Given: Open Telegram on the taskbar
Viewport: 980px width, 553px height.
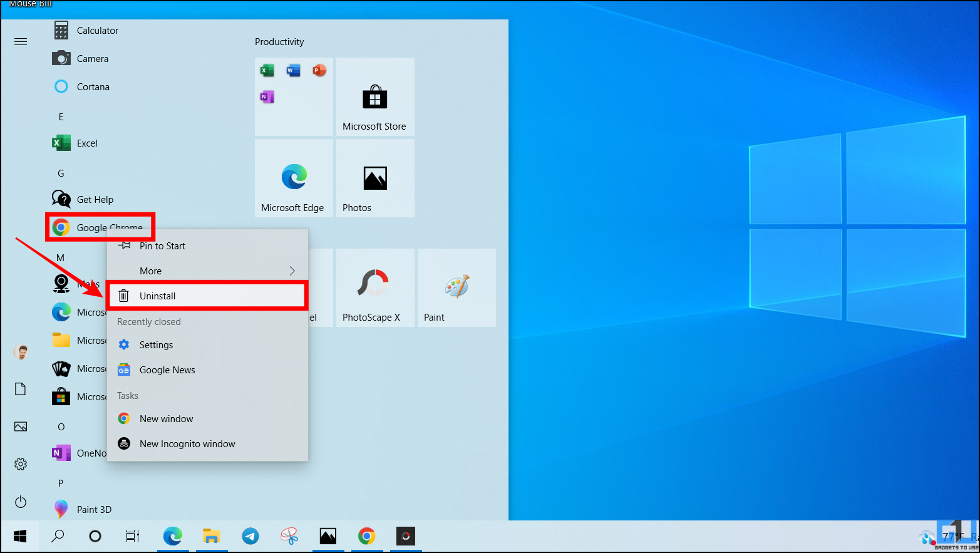Looking at the screenshot, I should pyautogui.click(x=250, y=536).
